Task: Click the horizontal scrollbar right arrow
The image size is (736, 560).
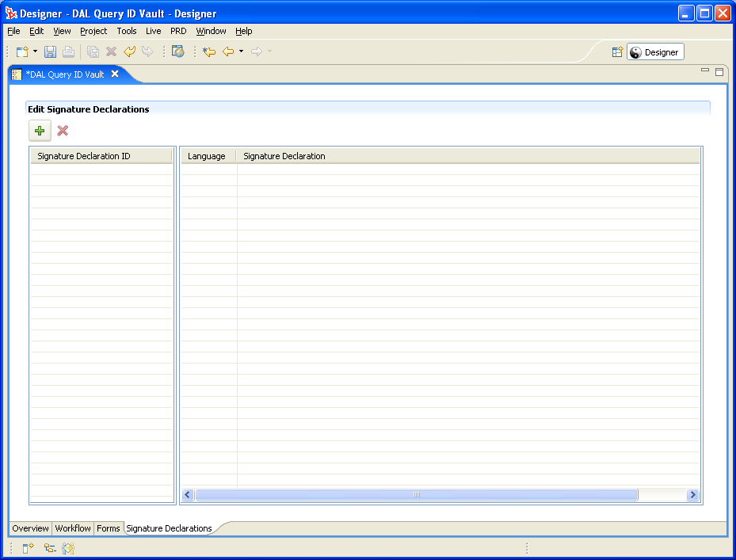Action: pos(692,495)
